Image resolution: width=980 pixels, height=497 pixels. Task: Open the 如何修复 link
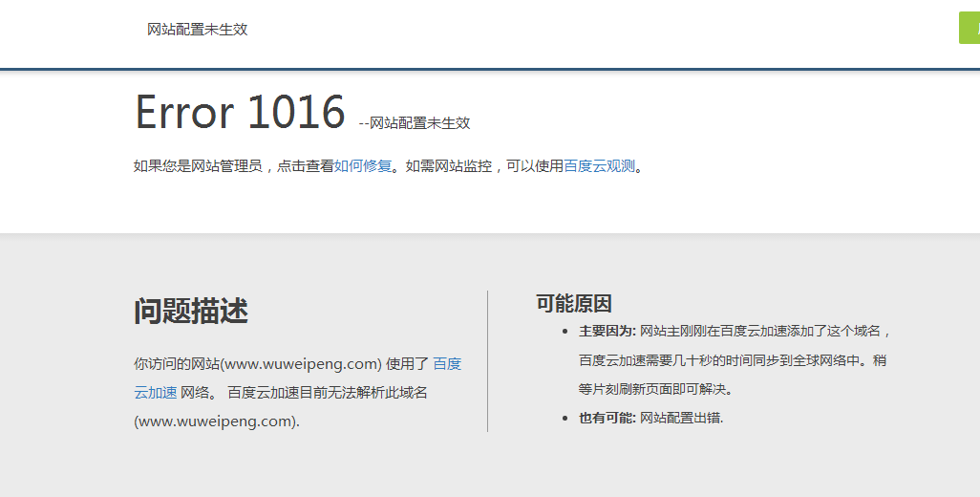[x=363, y=166]
